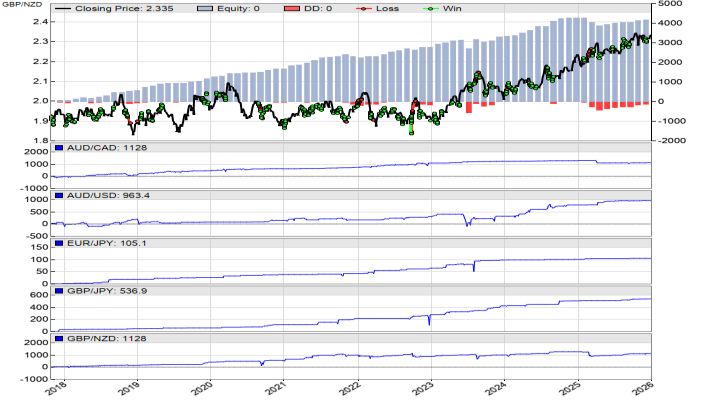The image size is (701, 405).
Task: Click the blue square icon beside AUD/USD
Action: pyautogui.click(x=57, y=193)
